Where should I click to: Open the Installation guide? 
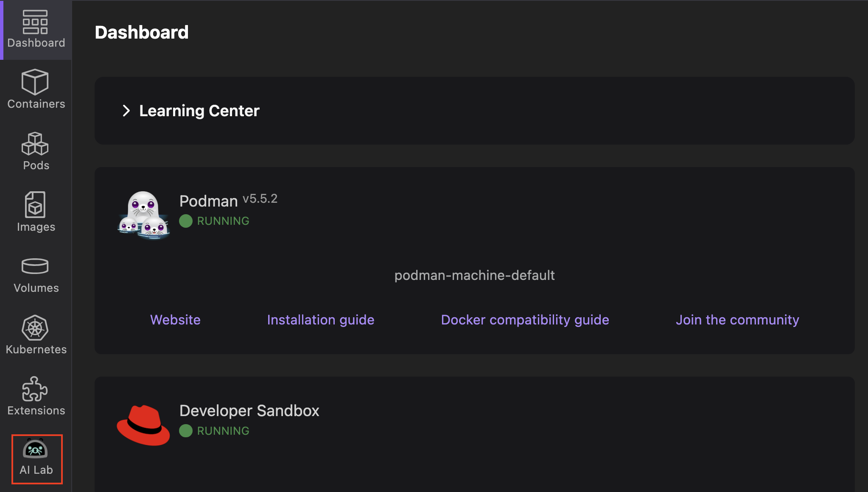coord(320,320)
